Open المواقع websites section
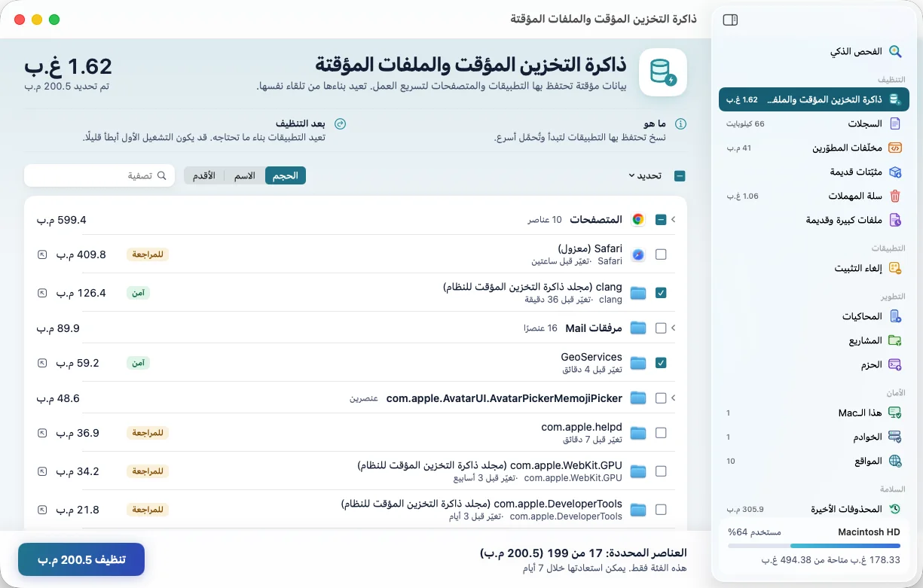 (814, 461)
